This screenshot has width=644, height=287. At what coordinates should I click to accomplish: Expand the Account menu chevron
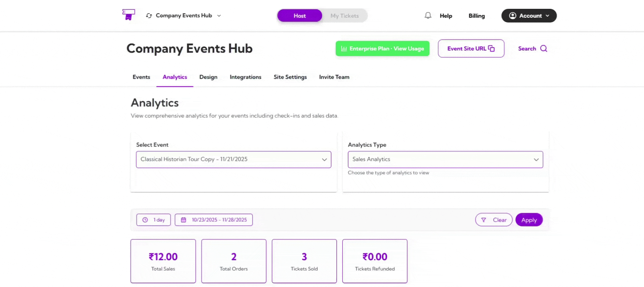pyautogui.click(x=547, y=16)
